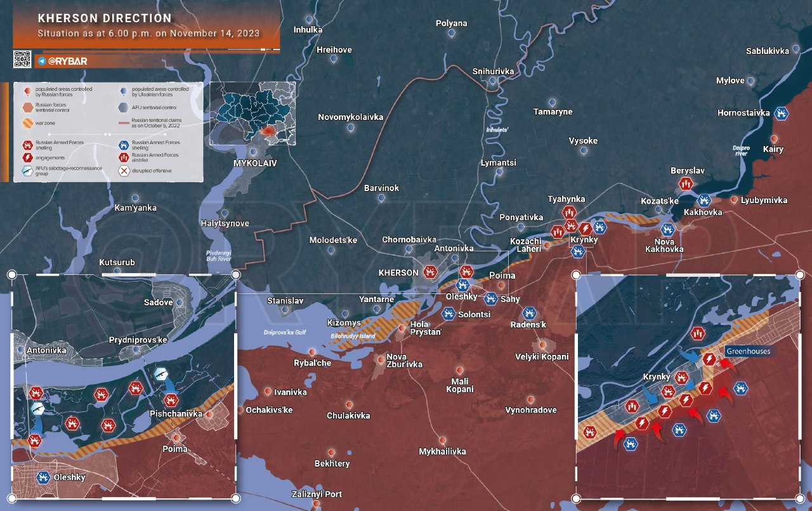Click the Chulakivka town label
The width and height of the screenshot is (812, 511).
348,416
